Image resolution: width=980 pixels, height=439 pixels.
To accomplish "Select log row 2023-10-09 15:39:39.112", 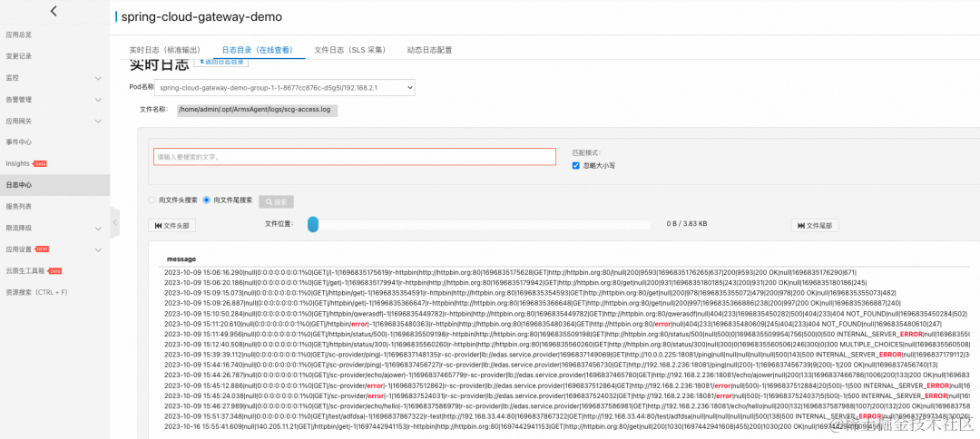I will pos(566,355).
